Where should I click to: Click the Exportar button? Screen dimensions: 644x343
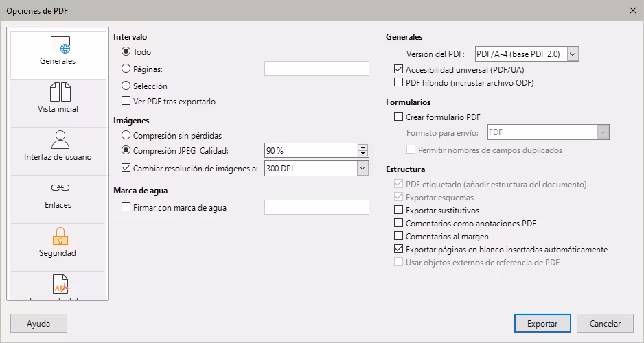coord(542,323)
